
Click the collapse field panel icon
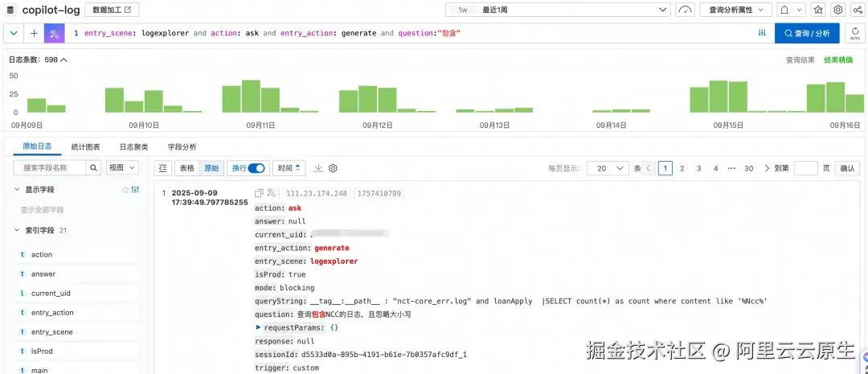point(162,168)
